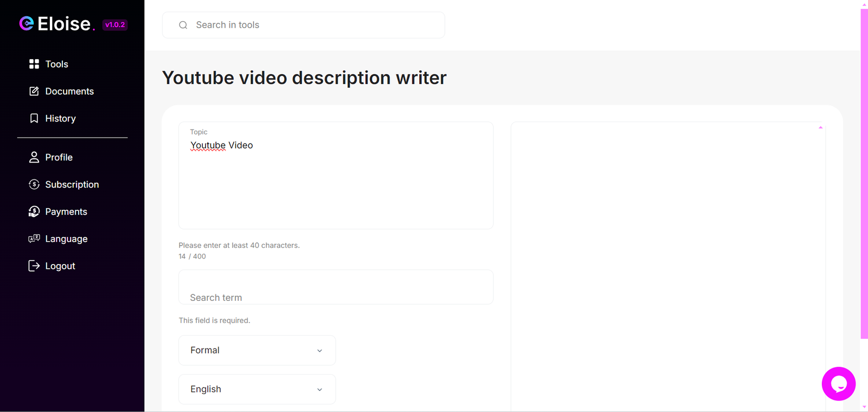This screenshot has height=412, width=868.
Task: Click the output panel scroll-up arrow
Action: coord(820,127)
